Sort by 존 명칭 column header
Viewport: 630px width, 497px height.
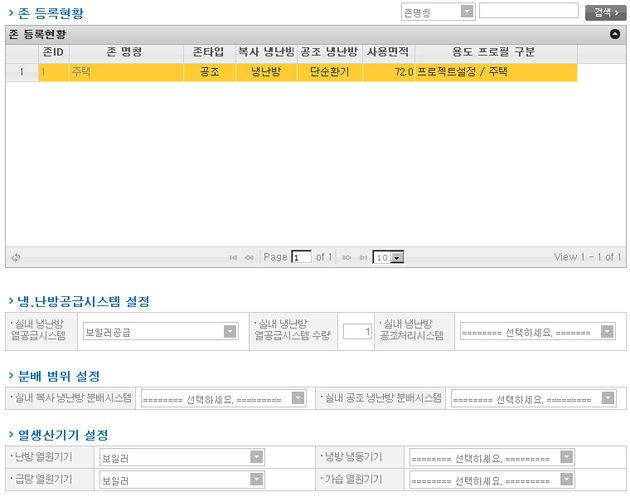click(123, 51)
